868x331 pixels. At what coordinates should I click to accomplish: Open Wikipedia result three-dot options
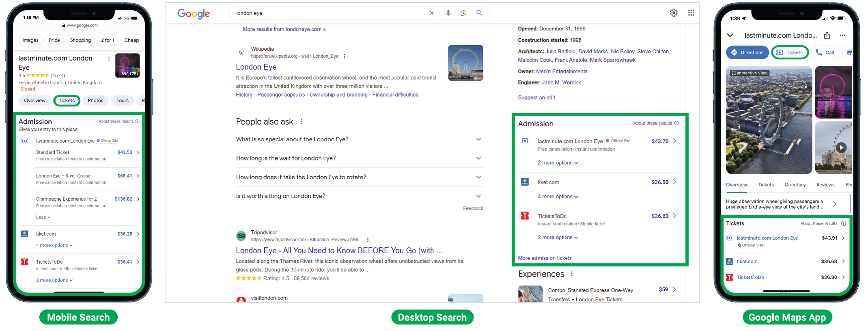point(345,56)
